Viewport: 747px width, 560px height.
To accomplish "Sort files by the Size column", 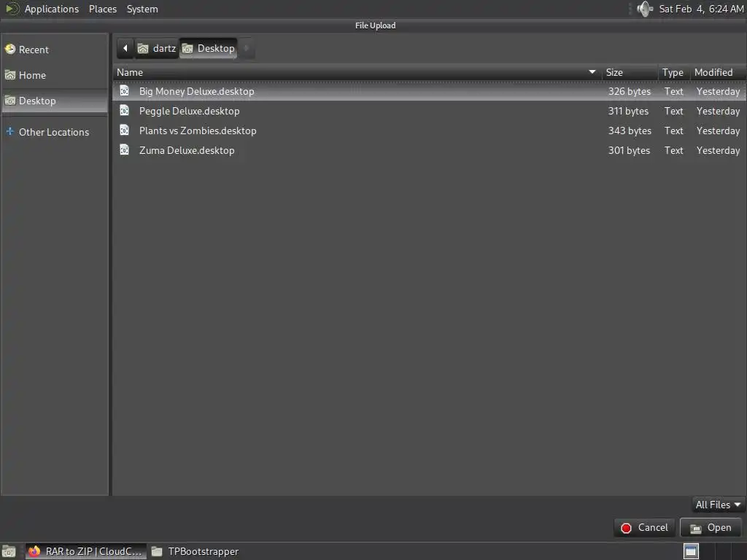I will pos(629,72).
